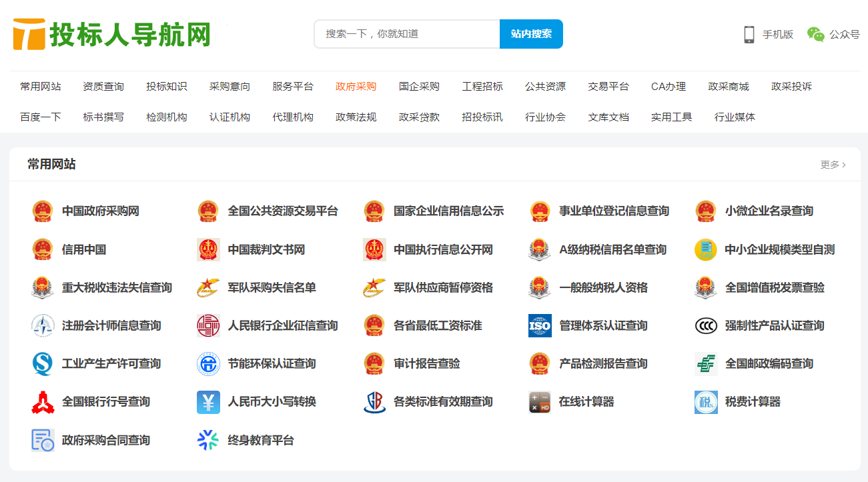Click the 公众号 WeChat icon
This screenshot has width=868, height=482.
[x=815, y=34]
